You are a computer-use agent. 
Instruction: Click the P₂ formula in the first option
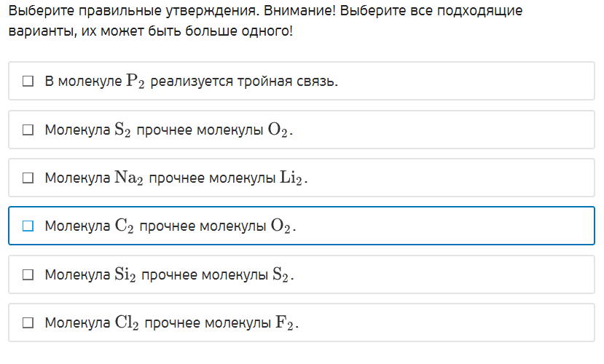point(136,82)
